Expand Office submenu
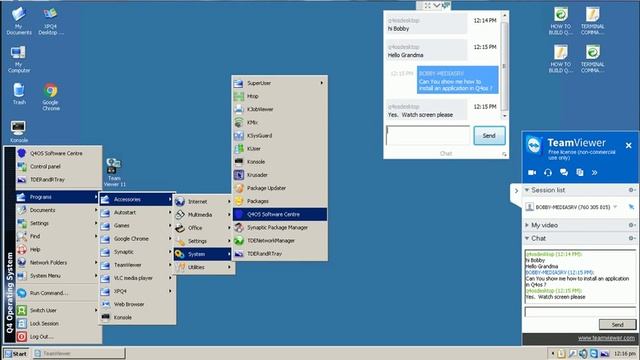 tap(203, 228)
